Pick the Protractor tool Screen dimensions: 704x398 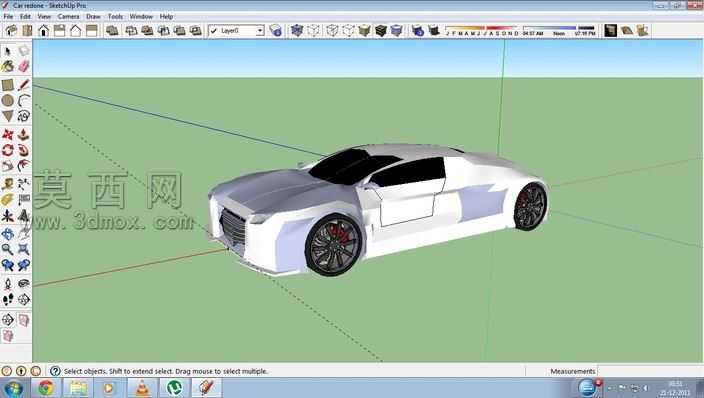pos(8,199)
